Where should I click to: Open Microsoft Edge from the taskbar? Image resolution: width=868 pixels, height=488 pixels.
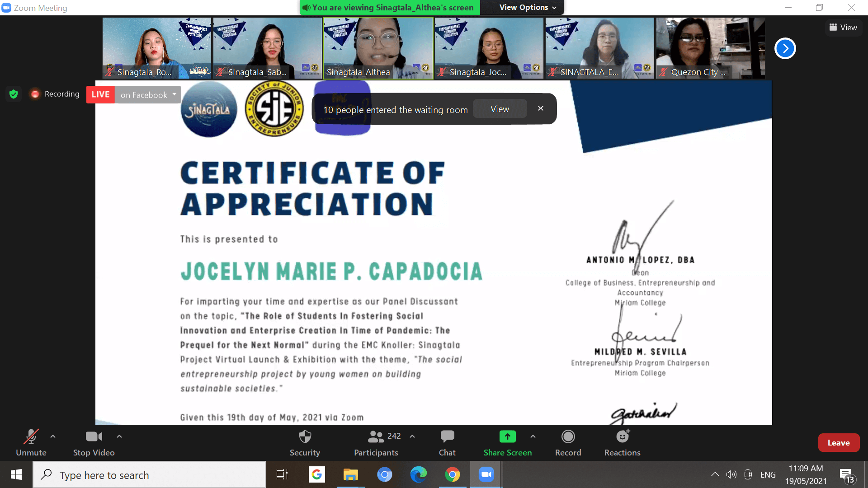point(419,474)
